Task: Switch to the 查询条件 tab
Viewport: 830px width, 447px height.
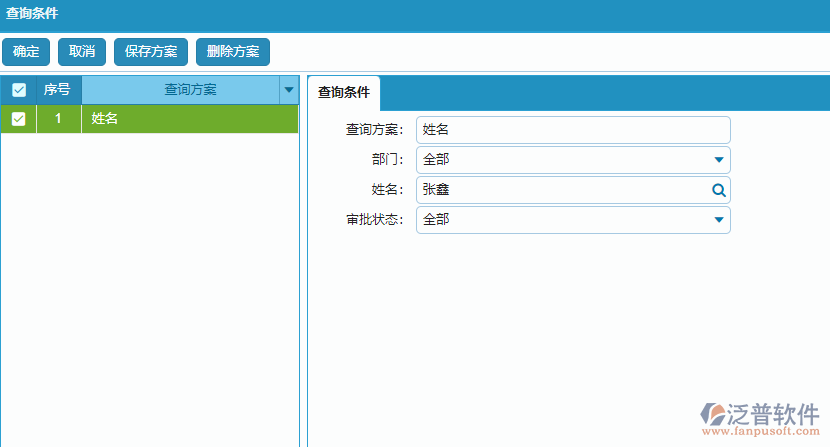Action: point(343,92)
